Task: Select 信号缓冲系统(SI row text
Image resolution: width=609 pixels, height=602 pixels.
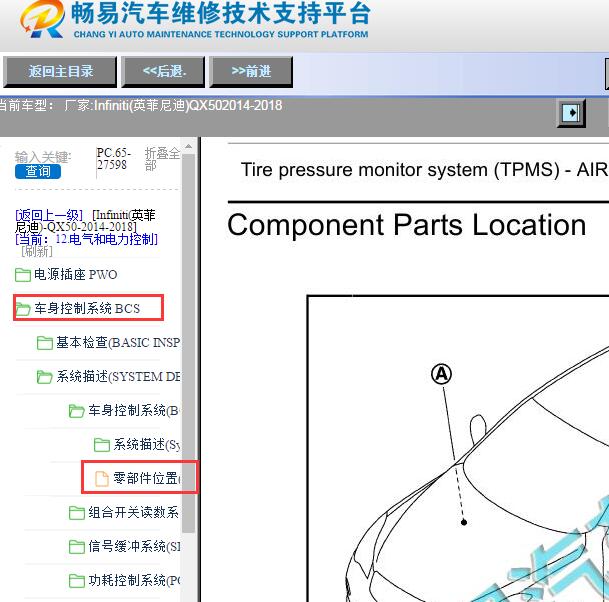Action: coord(134,546)
